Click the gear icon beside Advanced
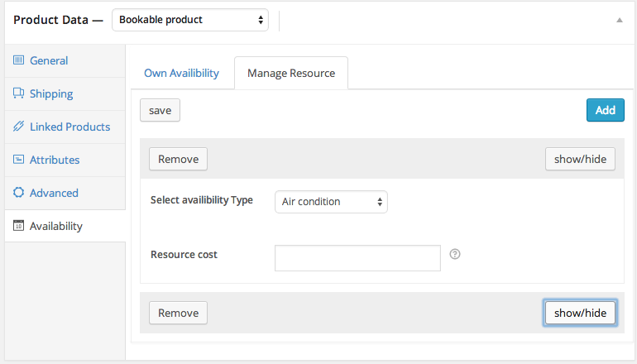The height and width of the screenshot is (364, 637). click(18, 193)
